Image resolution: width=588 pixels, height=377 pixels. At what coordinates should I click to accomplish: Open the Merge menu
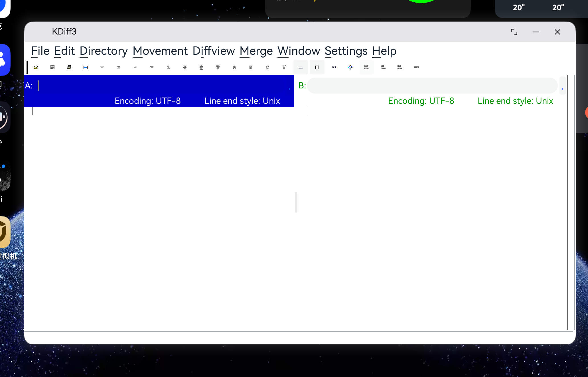(256, 51)
